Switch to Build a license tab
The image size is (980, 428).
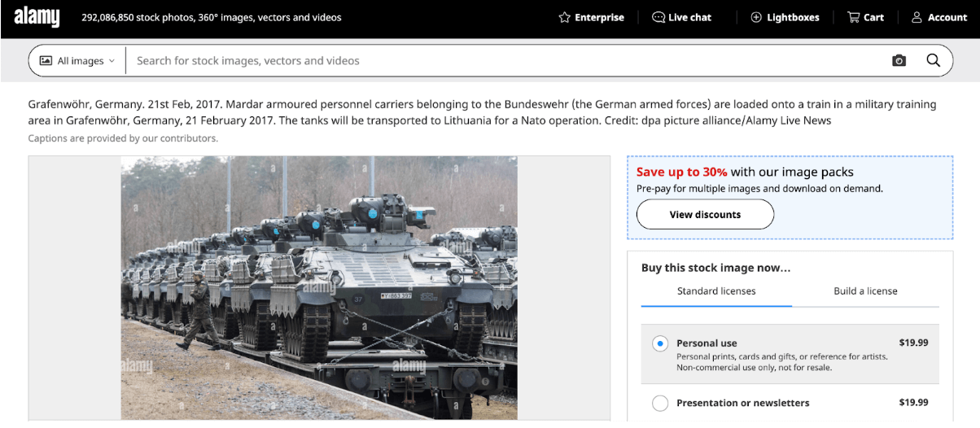(865, 290)
